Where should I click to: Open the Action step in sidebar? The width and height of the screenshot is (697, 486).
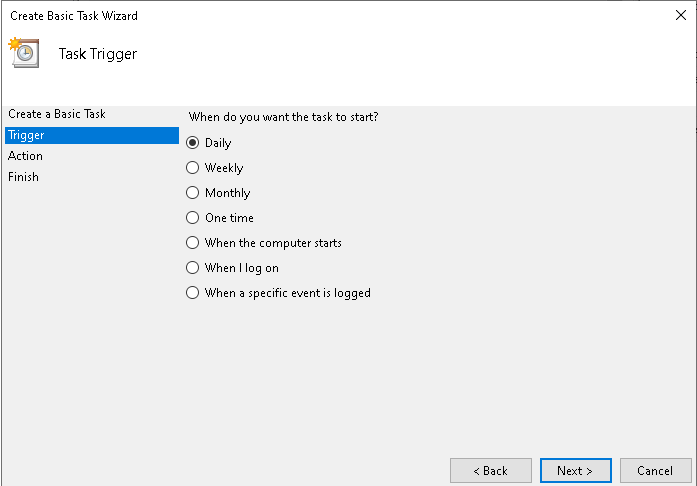[25, 156]
